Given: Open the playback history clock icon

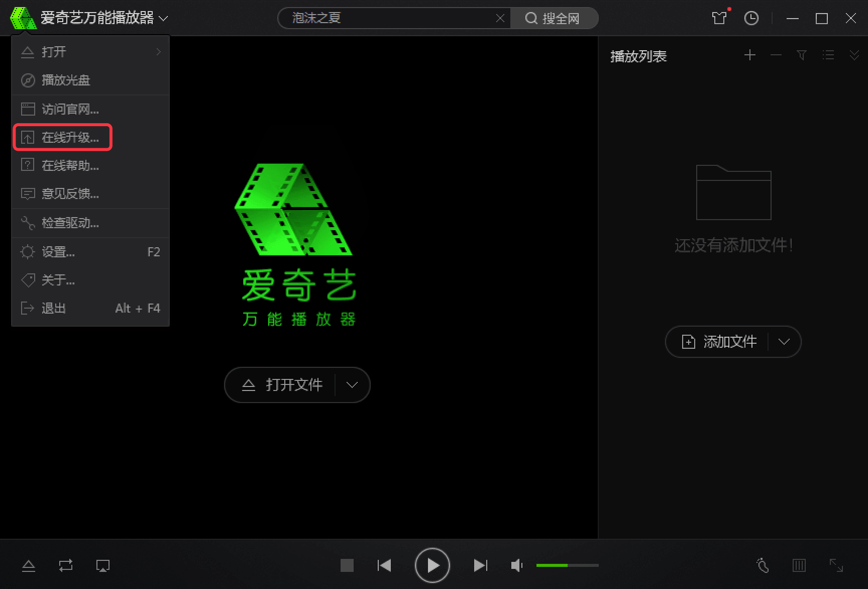Looking at the screenshot, I should [751, 18].
